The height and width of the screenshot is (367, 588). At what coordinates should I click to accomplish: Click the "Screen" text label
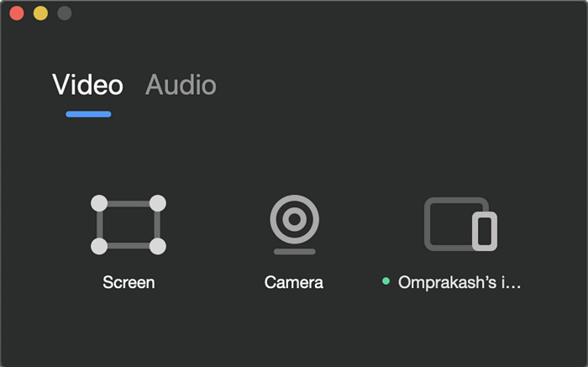click(x=129, y=283)
